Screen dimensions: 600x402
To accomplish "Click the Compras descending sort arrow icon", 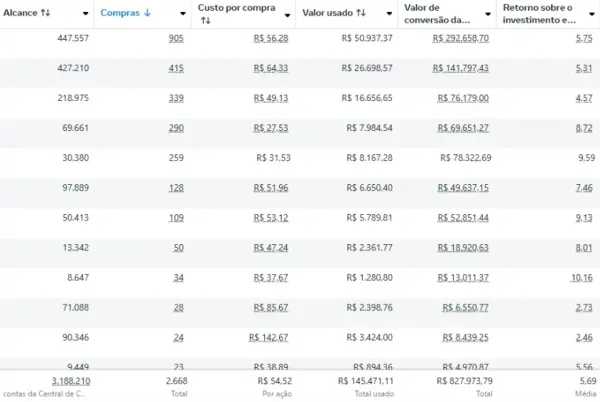I will (x=147, y=13).
